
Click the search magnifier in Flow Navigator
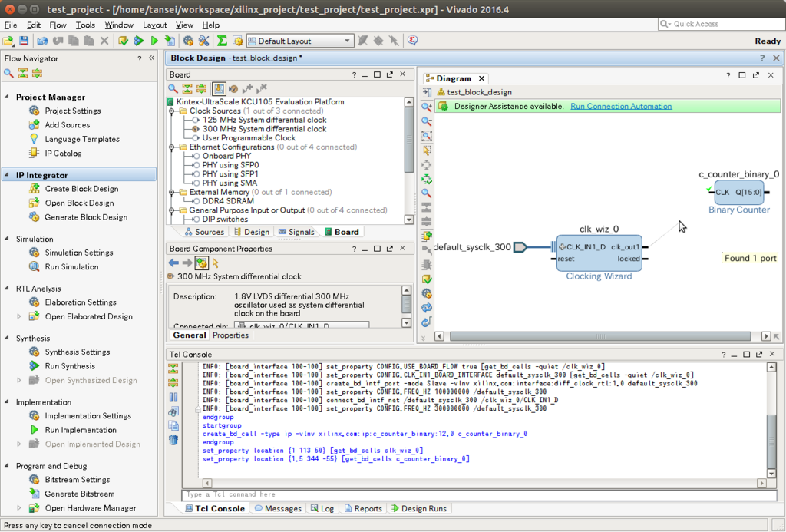[x=8, y=74]
